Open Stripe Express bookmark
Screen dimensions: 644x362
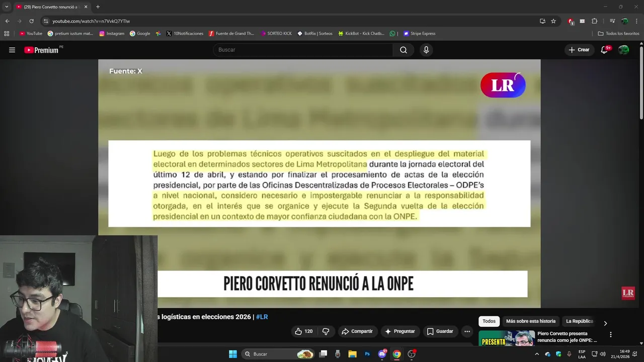pos(420,34)
